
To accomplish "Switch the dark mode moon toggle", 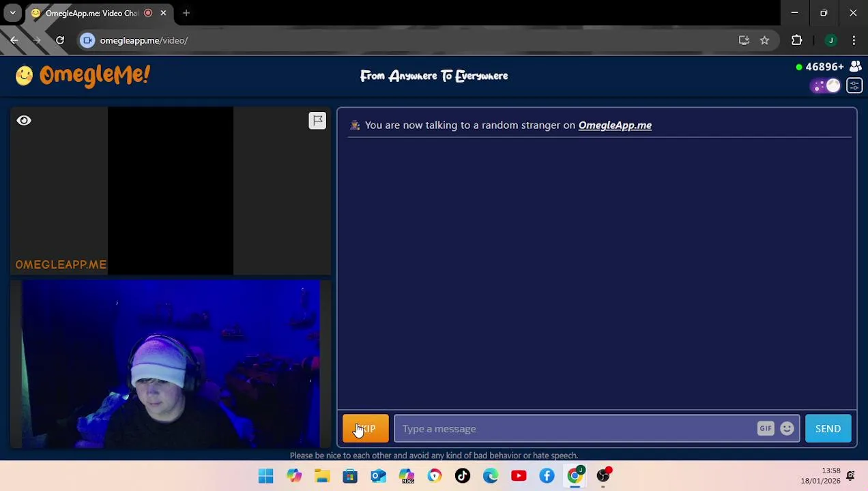I will click(826, 86).
